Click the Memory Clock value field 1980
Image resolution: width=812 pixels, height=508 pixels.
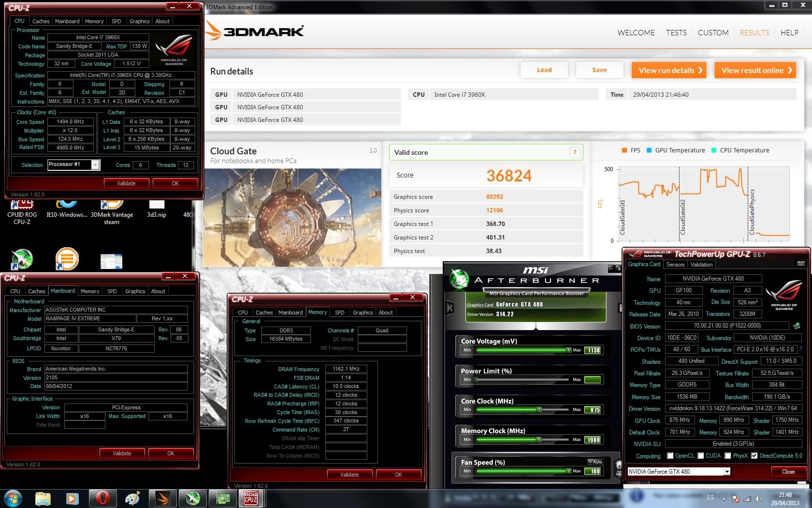(x=593, y=440)
